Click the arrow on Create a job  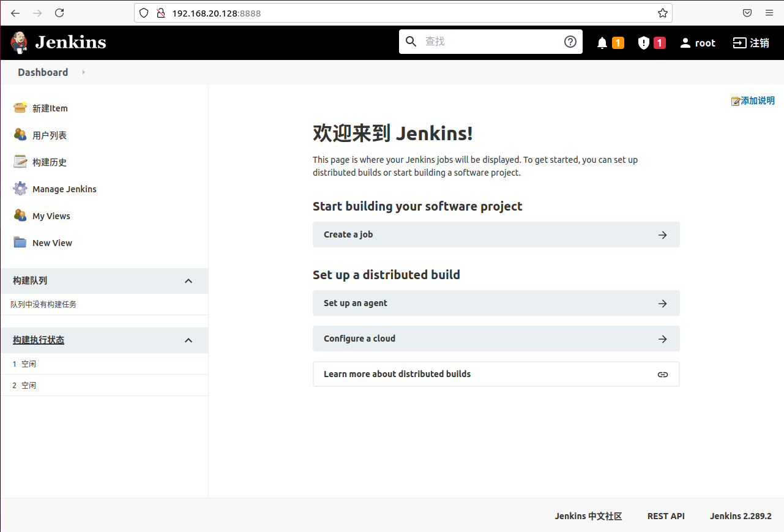[663, 234]
